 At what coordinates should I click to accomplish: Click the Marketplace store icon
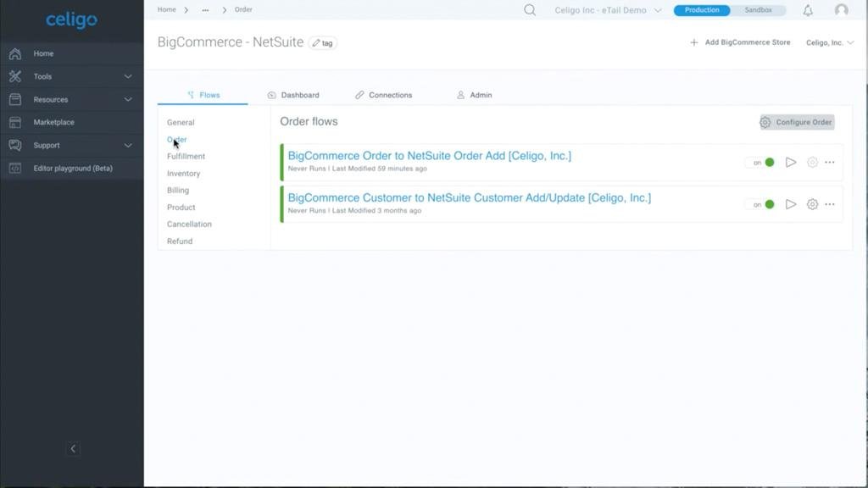pyautogui.click(x=15, y=122)
